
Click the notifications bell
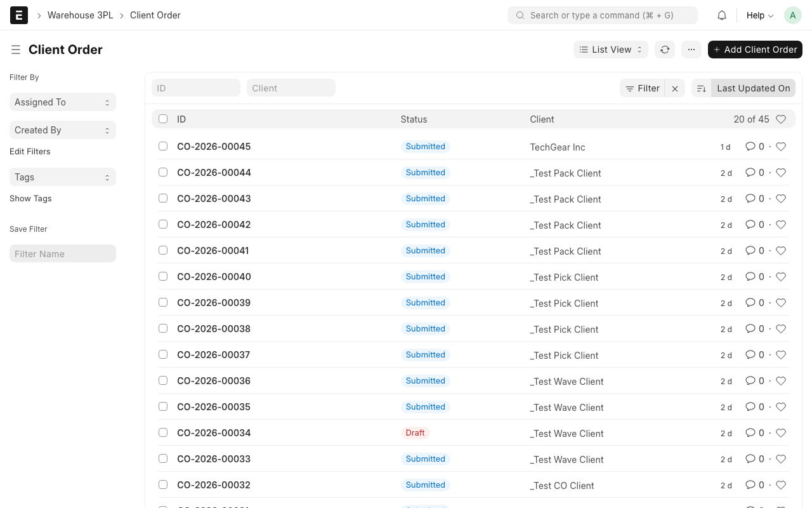click(721, 15)
